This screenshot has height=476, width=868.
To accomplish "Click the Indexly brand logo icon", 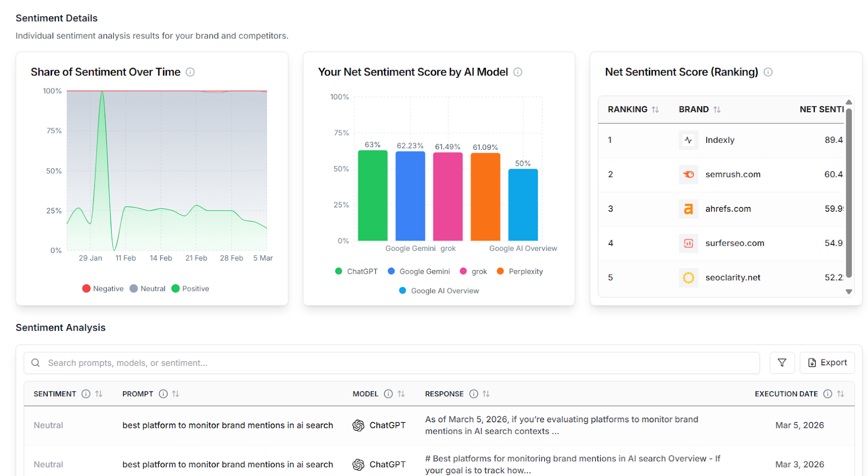I will point(688,140).
